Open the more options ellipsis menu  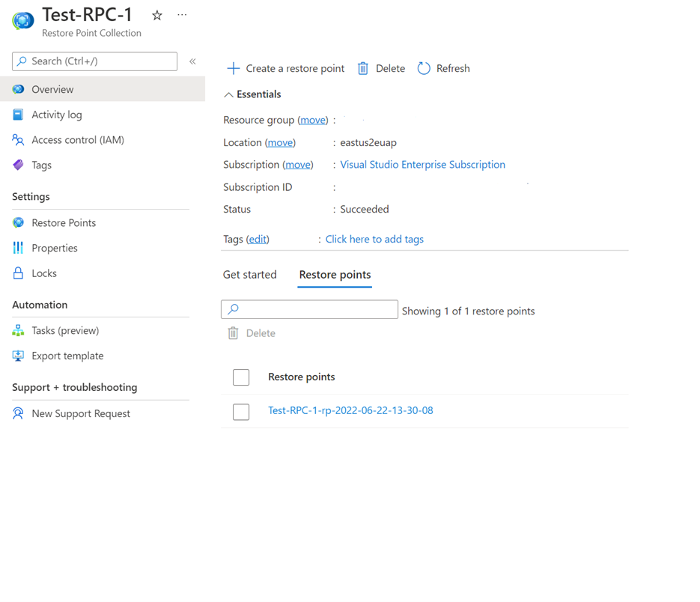tap(182, 15)
